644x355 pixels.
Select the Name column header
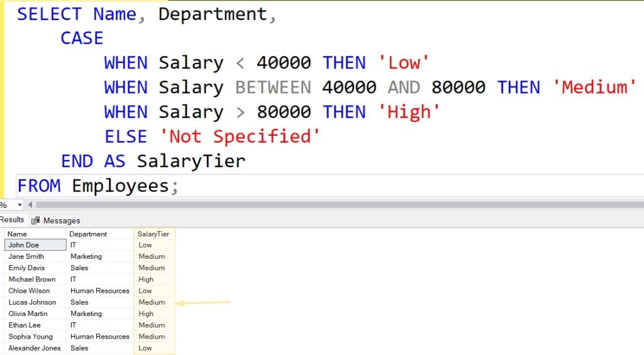coord(35,234)
